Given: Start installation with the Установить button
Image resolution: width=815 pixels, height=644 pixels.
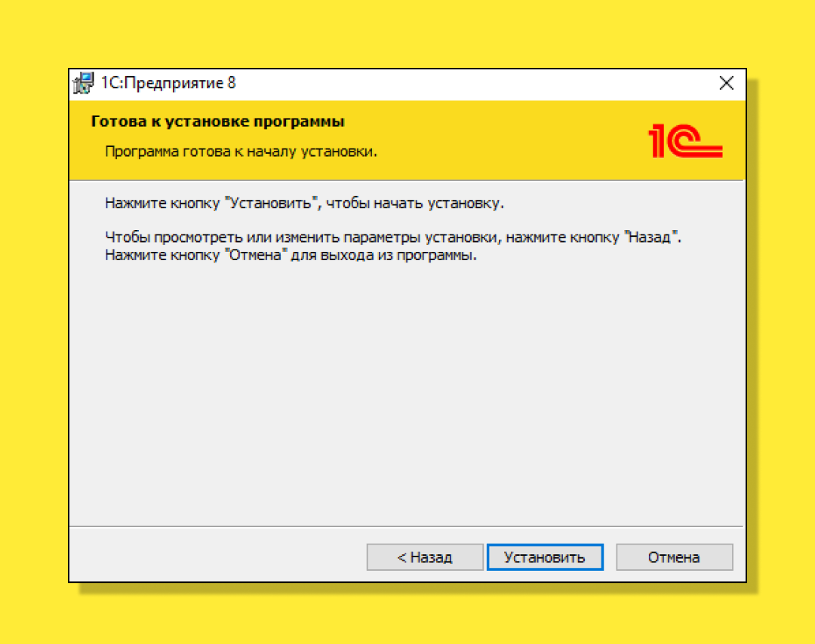Looking at the screenshot, I should pos(545,557).
